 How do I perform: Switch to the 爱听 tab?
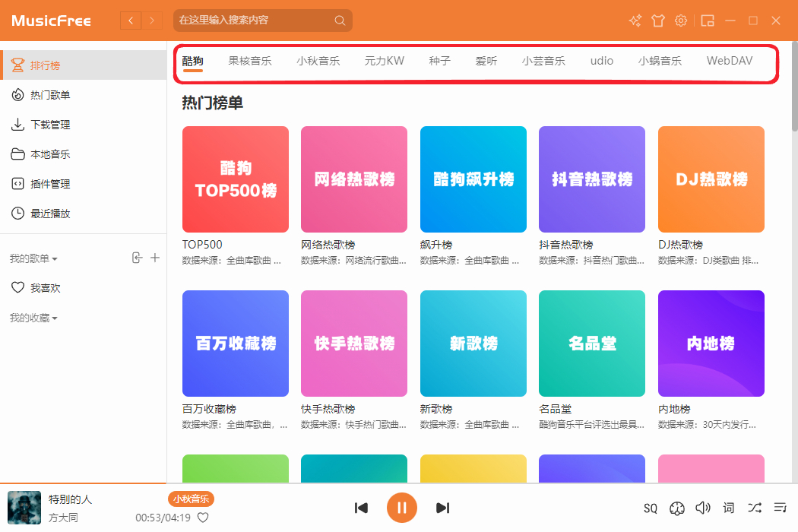486,61
